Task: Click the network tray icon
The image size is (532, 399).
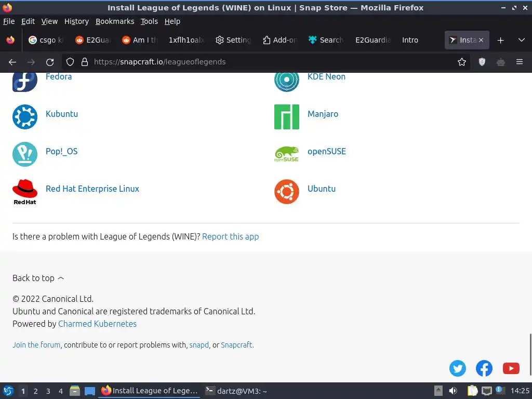Action: click(x=486, y=391)
